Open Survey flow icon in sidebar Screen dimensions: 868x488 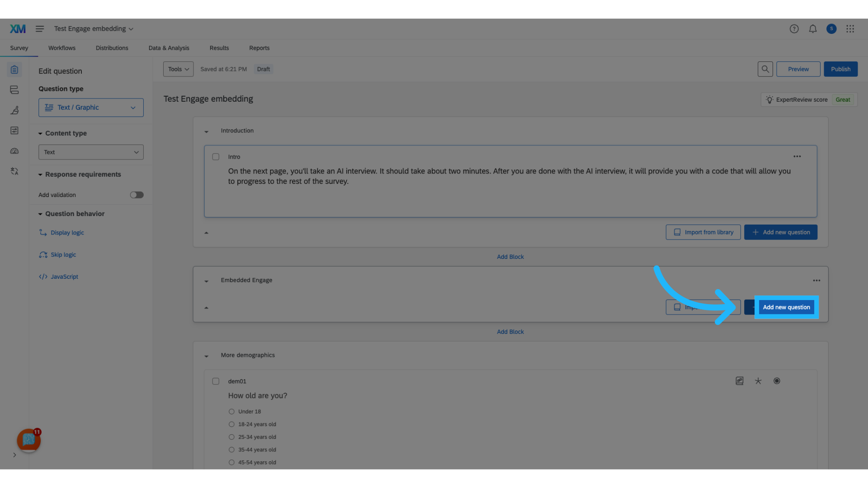(14, 90)
